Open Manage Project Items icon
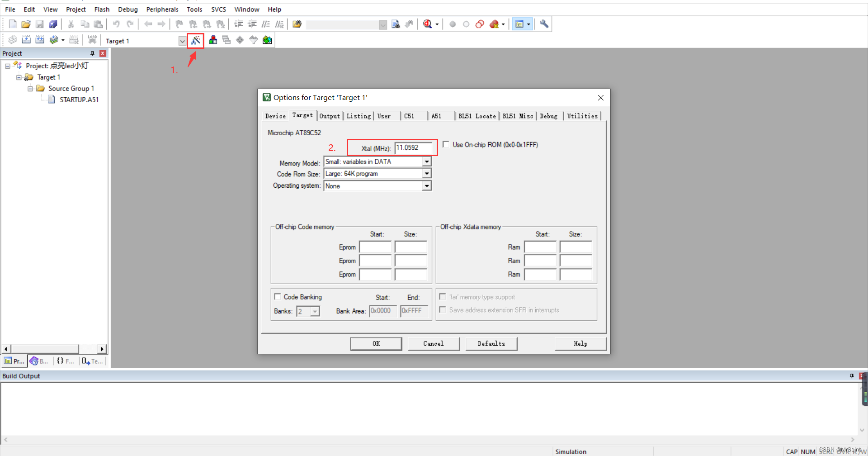Image resolution: width=868 pixels, height=456 pixels. (x=213, y=40)
